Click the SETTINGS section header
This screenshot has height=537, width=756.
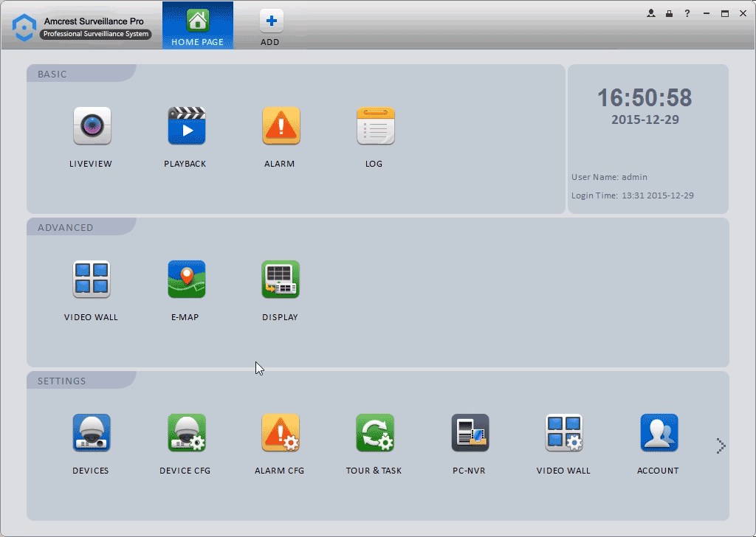coord(62,381)
